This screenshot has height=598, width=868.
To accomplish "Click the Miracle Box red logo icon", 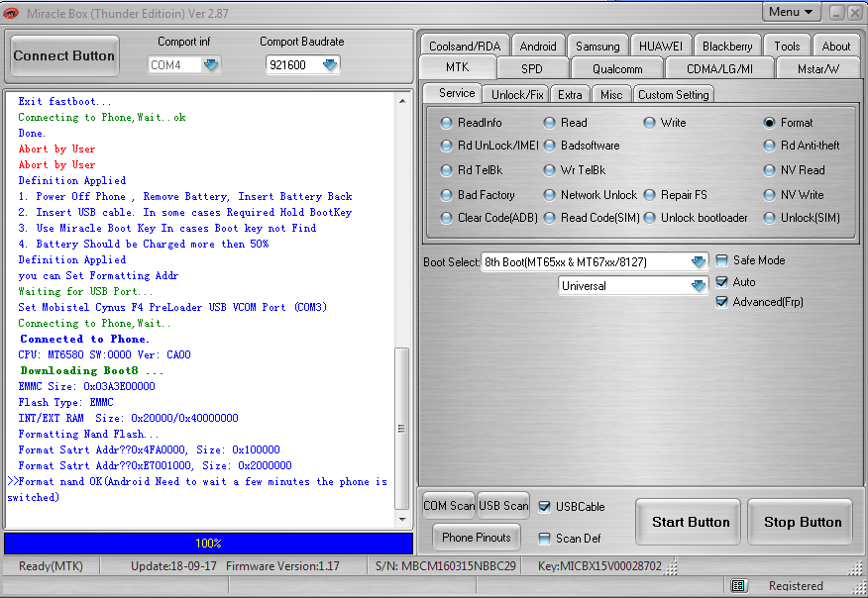I will [x=11, y=13].
